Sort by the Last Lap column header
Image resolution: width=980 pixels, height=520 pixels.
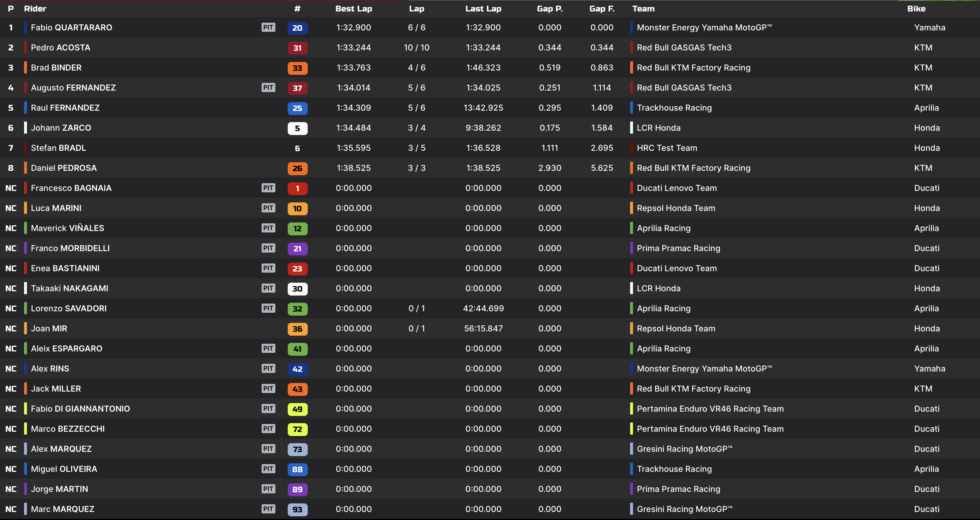(x=483, y=9)
